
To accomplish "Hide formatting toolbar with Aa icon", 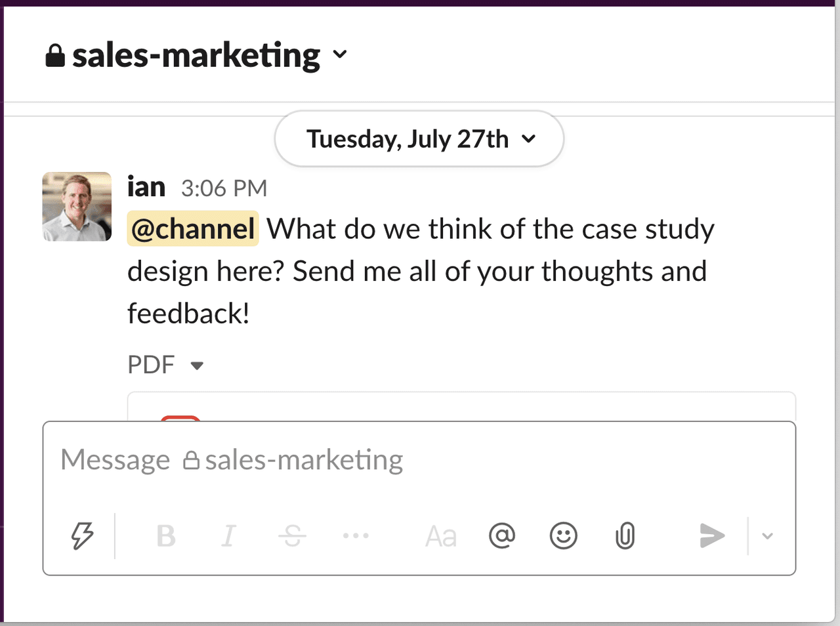I will click(440, 536).
